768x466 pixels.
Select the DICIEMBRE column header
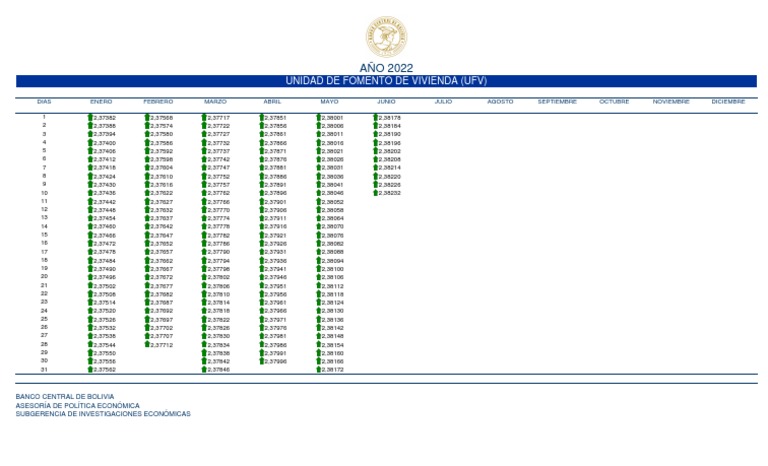(728, 102)
